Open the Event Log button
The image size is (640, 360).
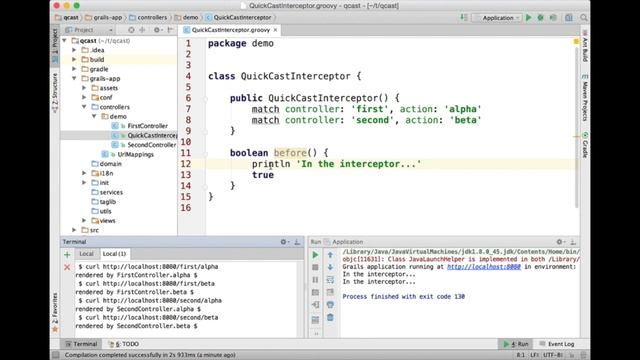point(557,344)
